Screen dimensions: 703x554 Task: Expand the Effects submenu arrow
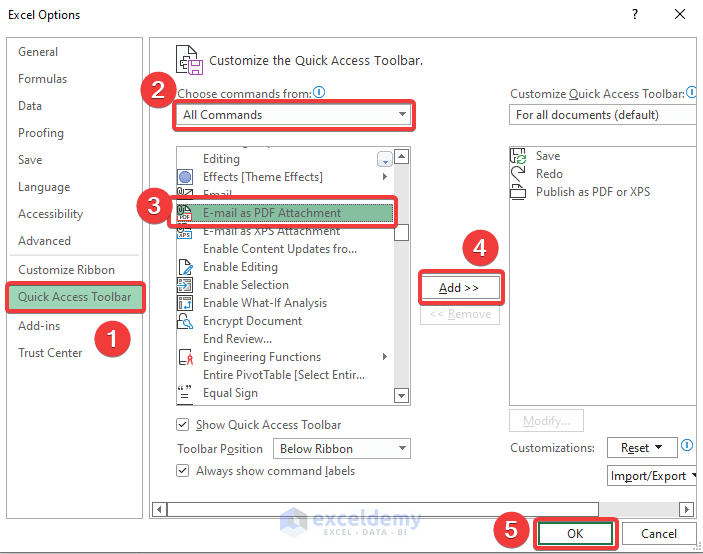[x=385, y=177]
